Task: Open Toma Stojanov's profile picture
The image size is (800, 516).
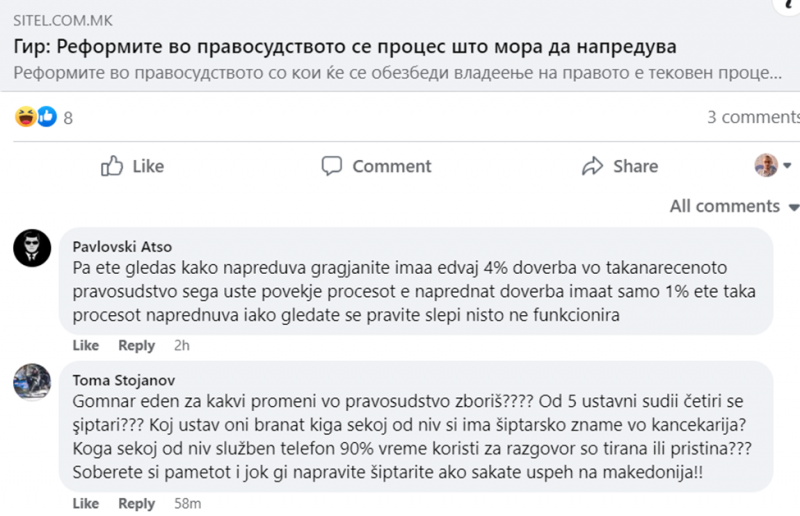Action: (32, 383)
